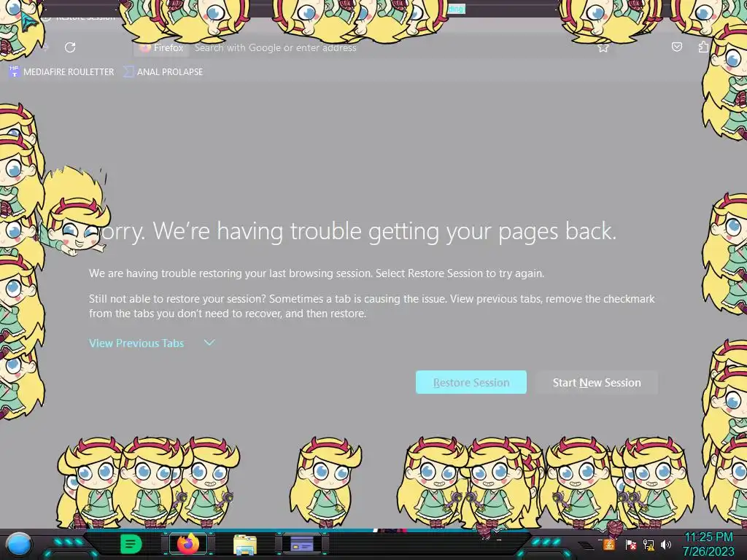Open the Action Center flag icon

pyautogui.click(x=631, y=544)
